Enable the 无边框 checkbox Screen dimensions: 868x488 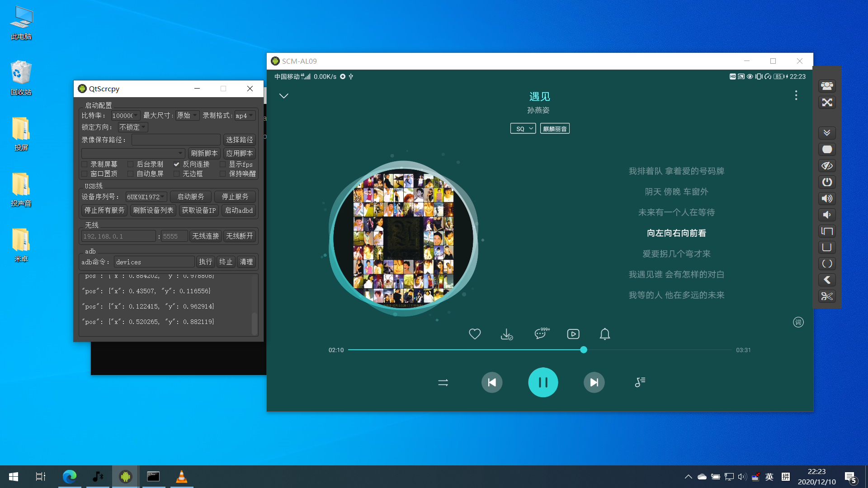coord(177,174)
